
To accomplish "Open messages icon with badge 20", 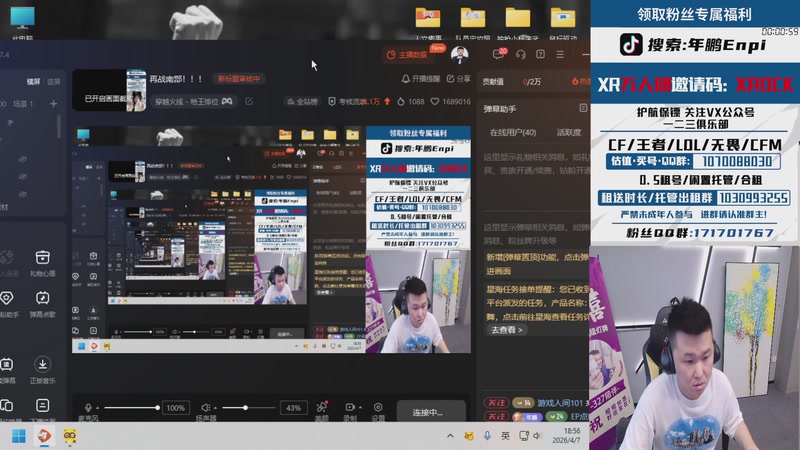I will click(498, 54).
